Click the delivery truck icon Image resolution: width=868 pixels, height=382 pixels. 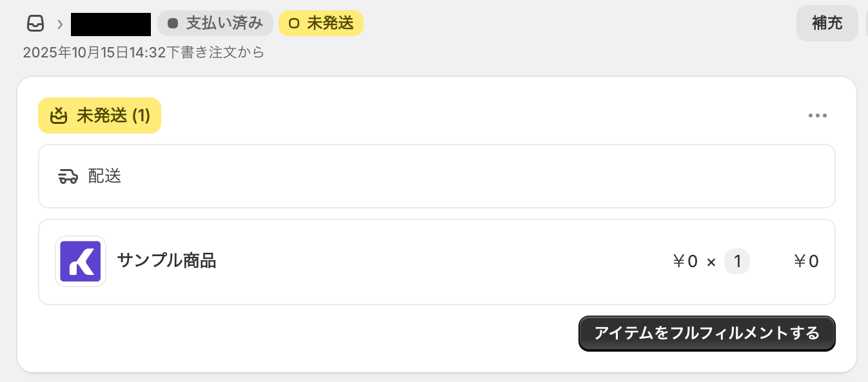68,176
